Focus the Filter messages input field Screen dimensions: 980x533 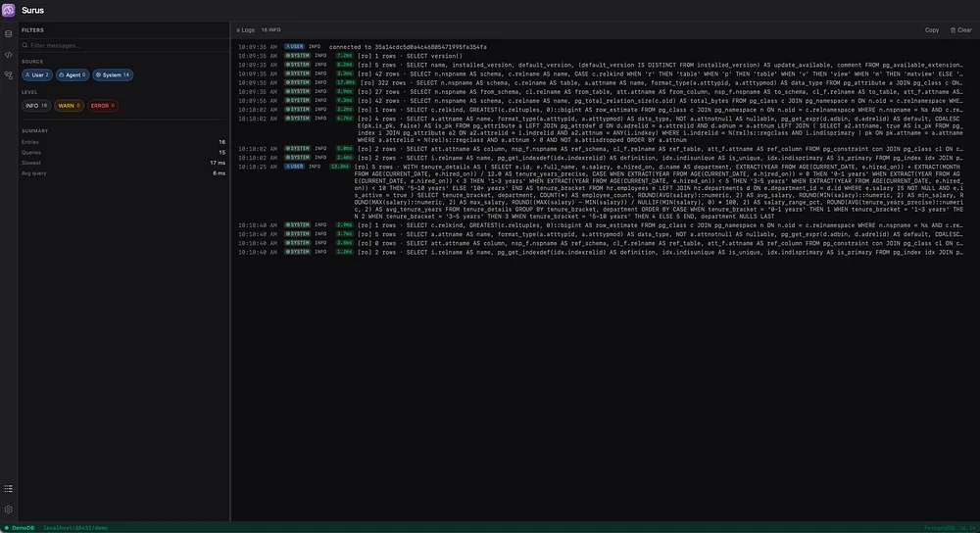[123, 45]
